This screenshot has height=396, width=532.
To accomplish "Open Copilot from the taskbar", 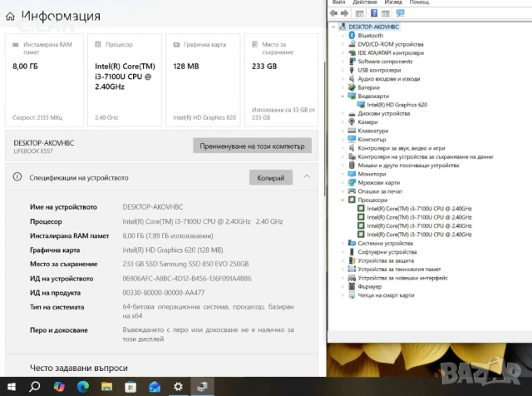I will coord(59,387).
